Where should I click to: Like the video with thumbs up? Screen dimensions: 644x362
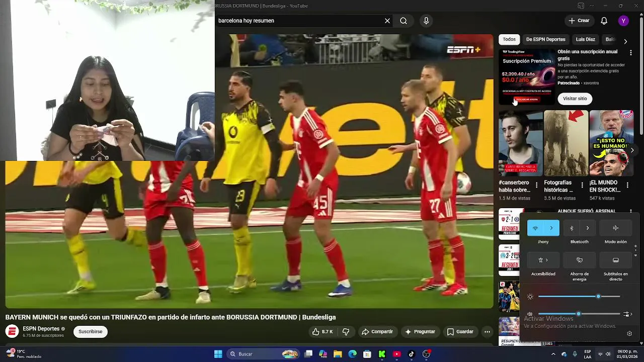point(323,332)
